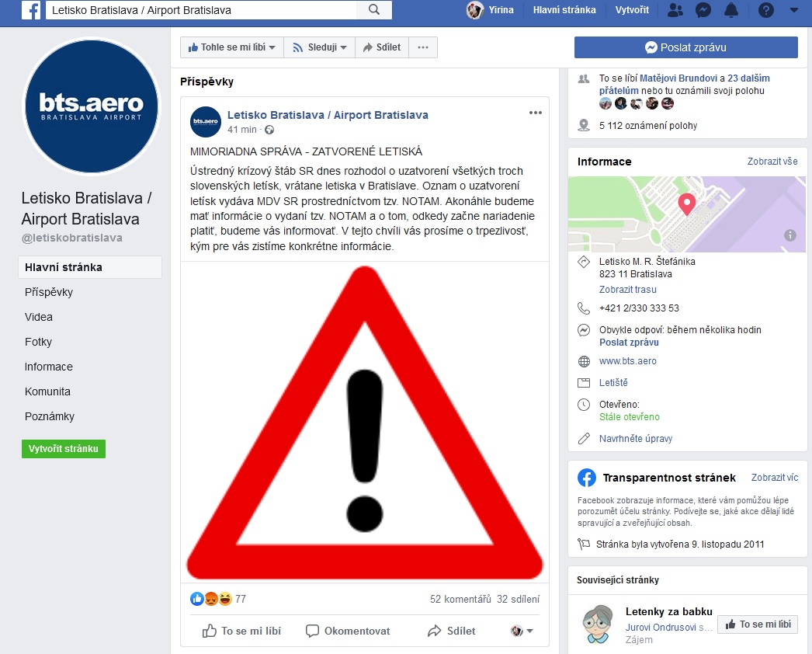
Task: Select Fotky in the left sidebar
Action: pos(38,342)
